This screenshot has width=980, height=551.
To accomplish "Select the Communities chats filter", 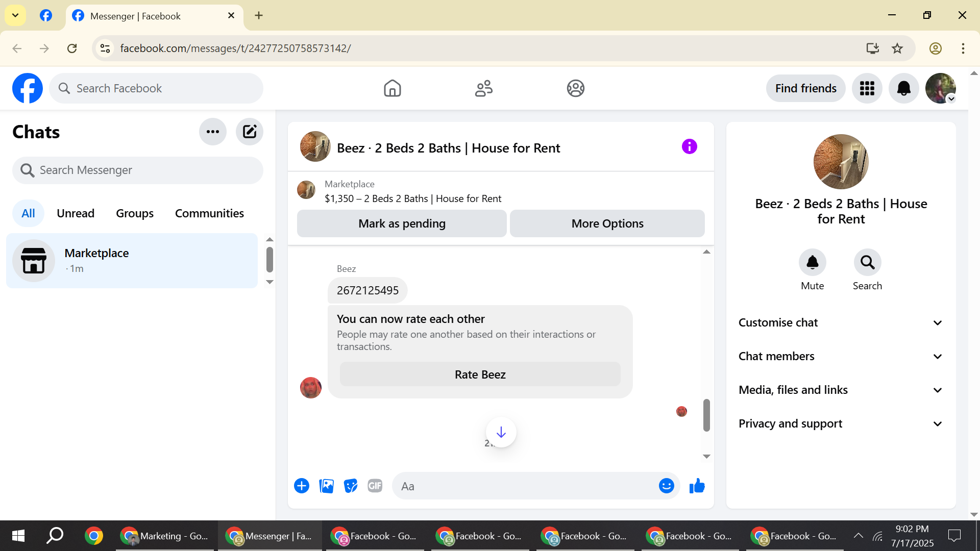I will point(209,213).
